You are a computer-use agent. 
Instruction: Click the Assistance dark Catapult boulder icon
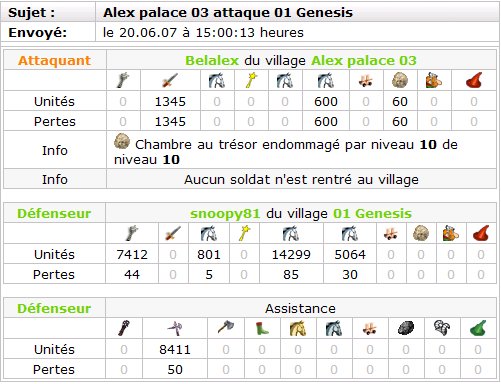406,328
